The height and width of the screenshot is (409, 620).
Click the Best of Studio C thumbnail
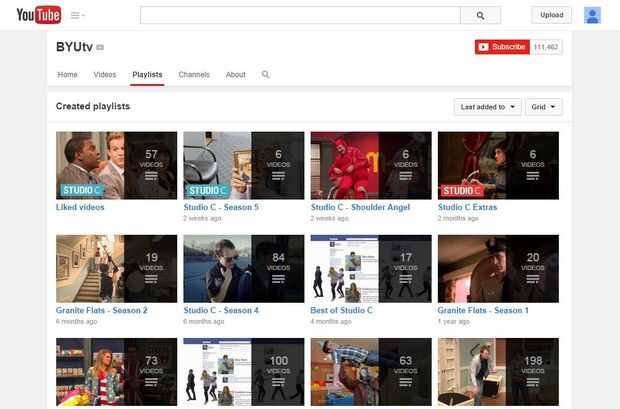[x=371, y=269]
